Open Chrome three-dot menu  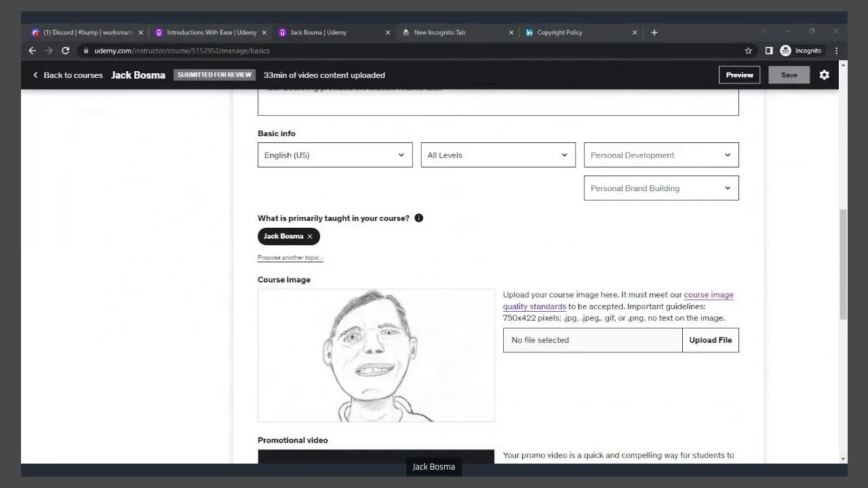coord(836,51)
